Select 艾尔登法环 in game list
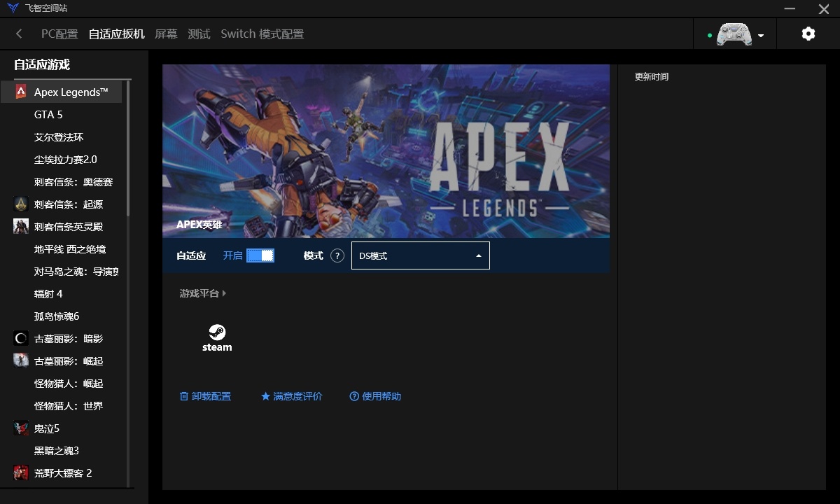 click(x=61, y=136)
